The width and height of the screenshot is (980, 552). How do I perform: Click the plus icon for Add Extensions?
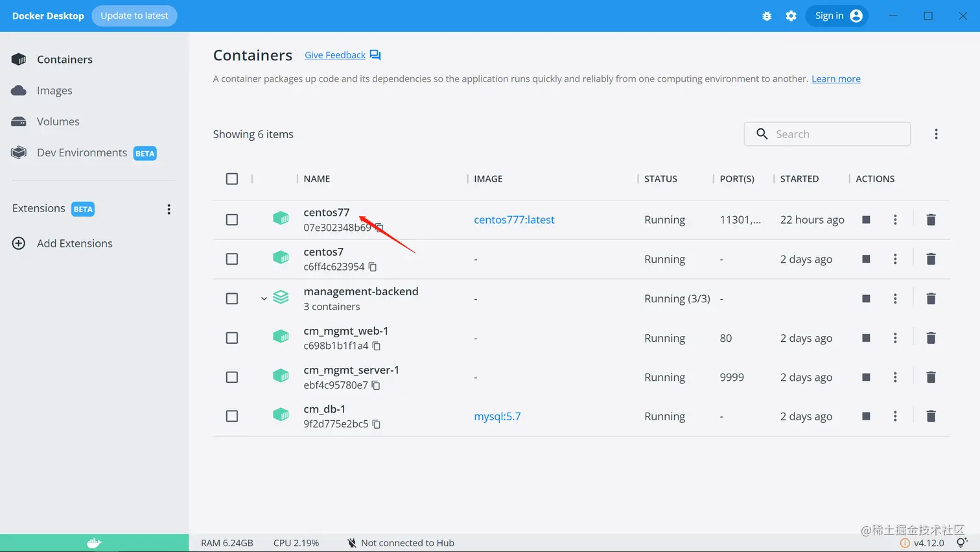point(19,243)
